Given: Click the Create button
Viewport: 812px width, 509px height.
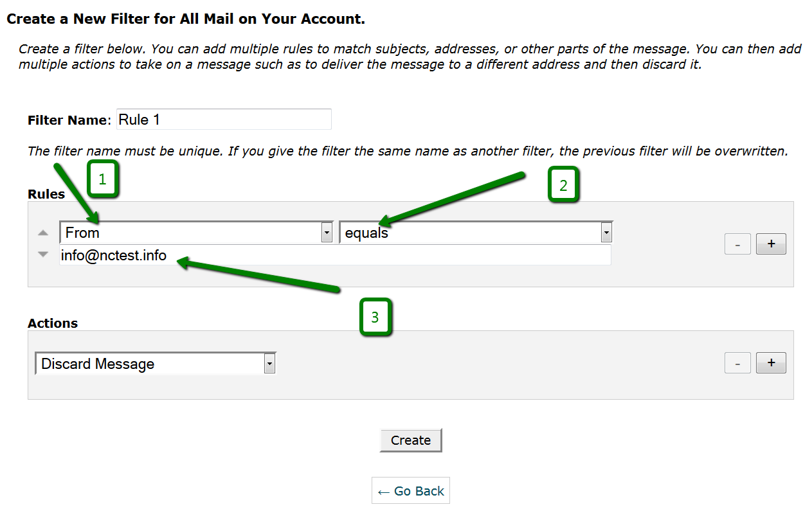Looking at the screenshot, I should coord(411,440).
